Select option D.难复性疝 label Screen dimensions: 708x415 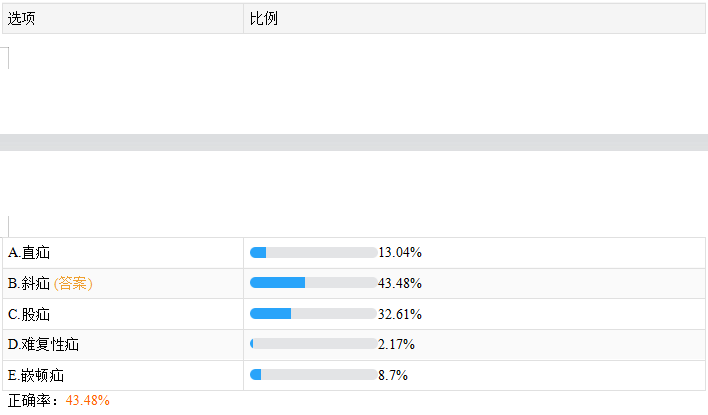click(43, 344)
